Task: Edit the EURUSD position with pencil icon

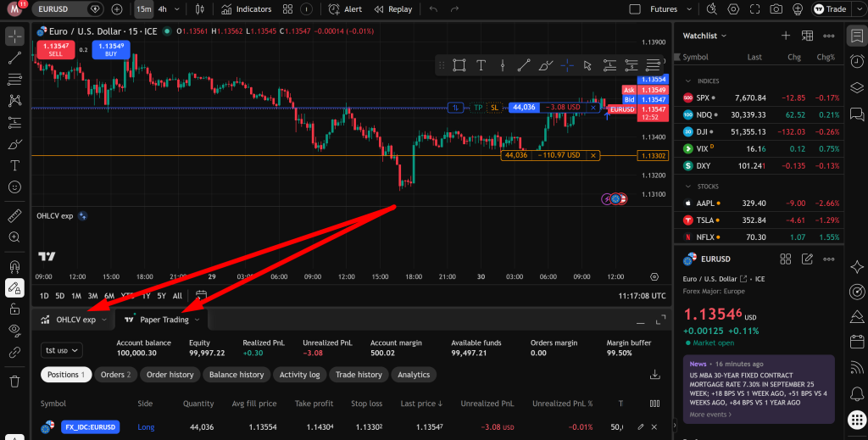Action: (x=641, y=426)
